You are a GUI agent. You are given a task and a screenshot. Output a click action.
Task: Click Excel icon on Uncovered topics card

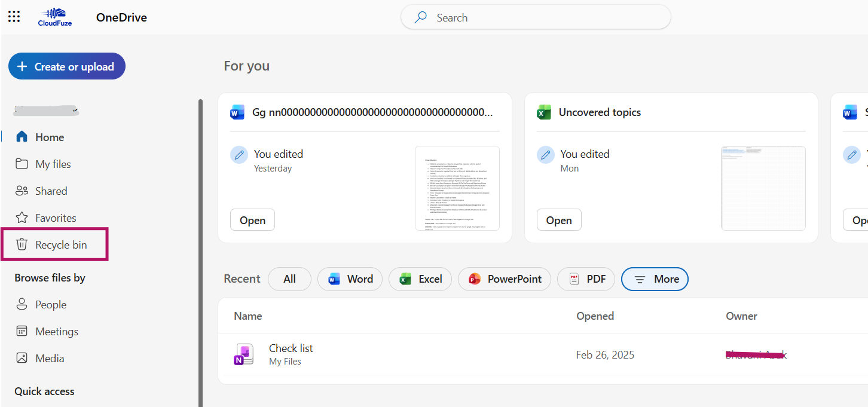(x=544, y=112)
